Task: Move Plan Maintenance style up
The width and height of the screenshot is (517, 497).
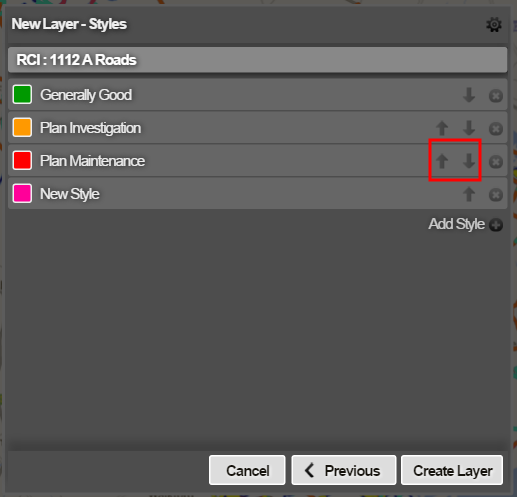Action: click(442, 161)
